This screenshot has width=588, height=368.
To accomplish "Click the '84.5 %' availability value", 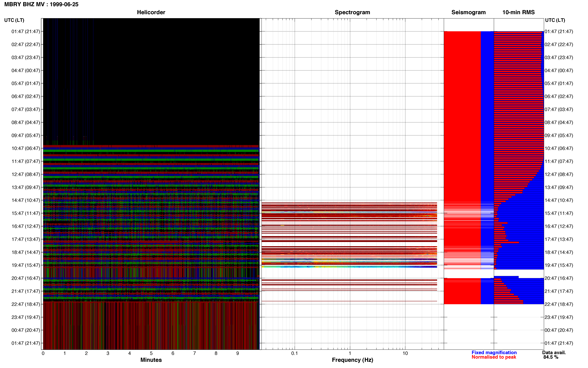I will [551, 357].
